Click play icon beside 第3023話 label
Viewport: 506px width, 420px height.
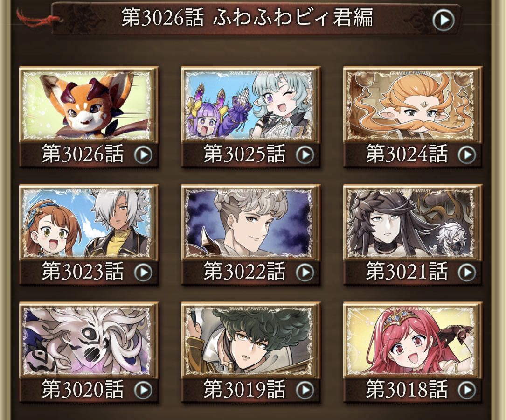click(143, 273)
